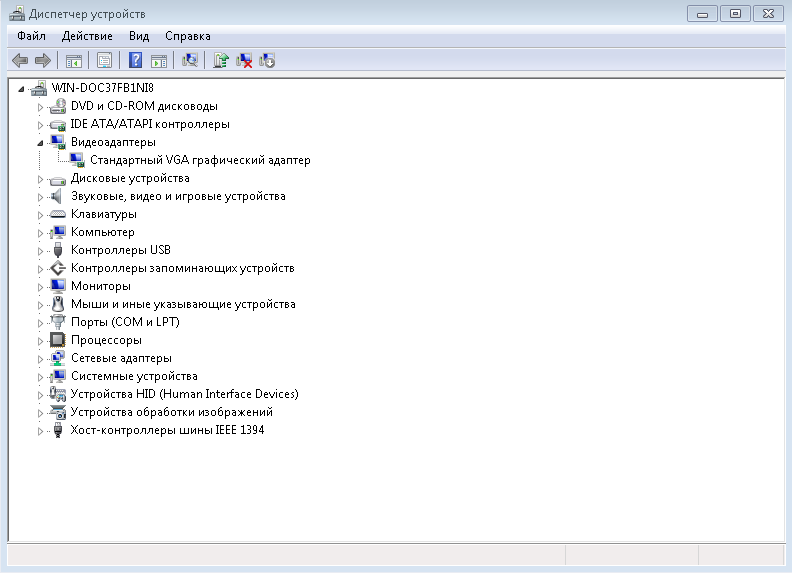
Task: Select the Звуковые, видео и игровые устройства item
Action: tap(178, 196)
